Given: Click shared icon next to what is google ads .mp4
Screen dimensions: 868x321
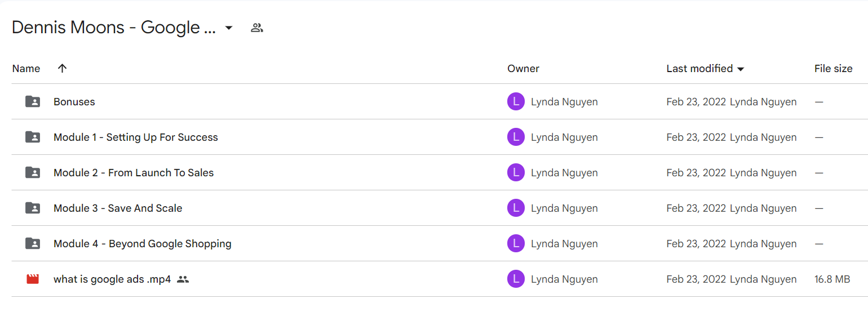Looking at the screenshot, I should (183, 279).
